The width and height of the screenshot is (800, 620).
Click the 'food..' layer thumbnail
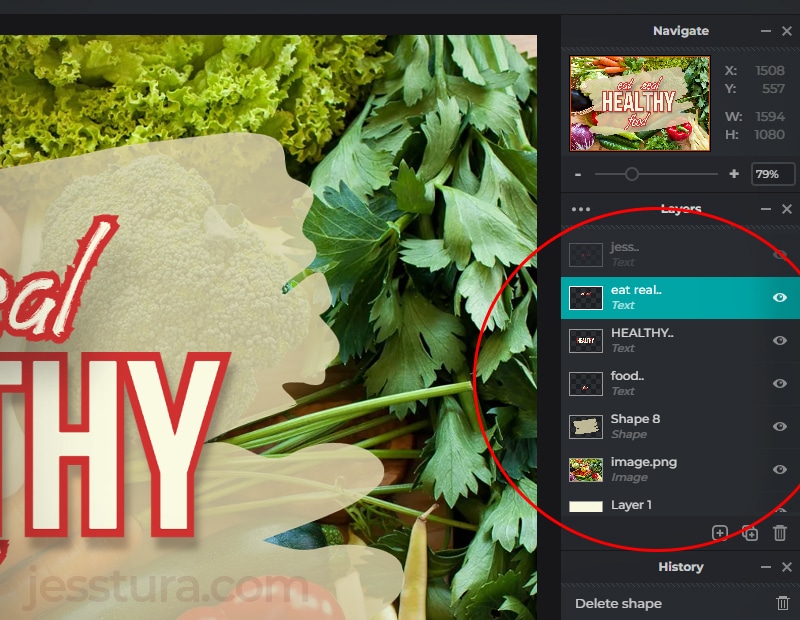coord(586,384)
